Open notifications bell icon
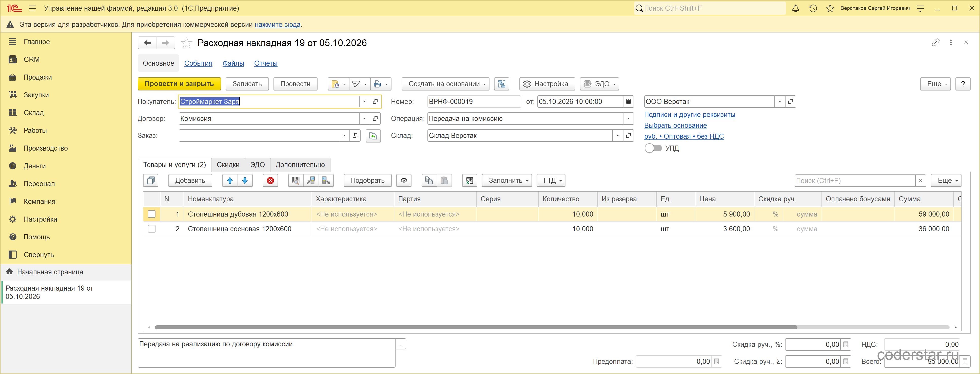Image resolution: width=980 pixels, height=374 pixels. 795,8
